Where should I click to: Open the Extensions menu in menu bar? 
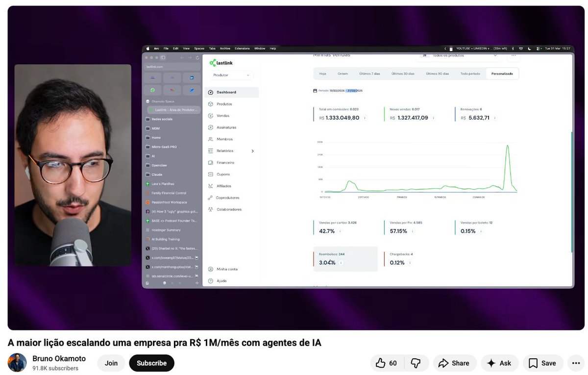[242, 49]
